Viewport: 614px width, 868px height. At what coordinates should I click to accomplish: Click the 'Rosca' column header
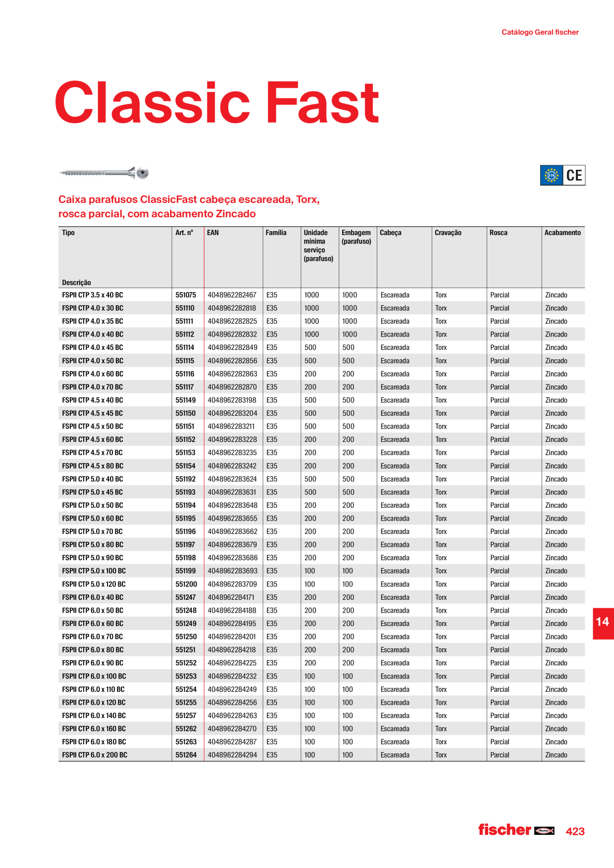499,233
